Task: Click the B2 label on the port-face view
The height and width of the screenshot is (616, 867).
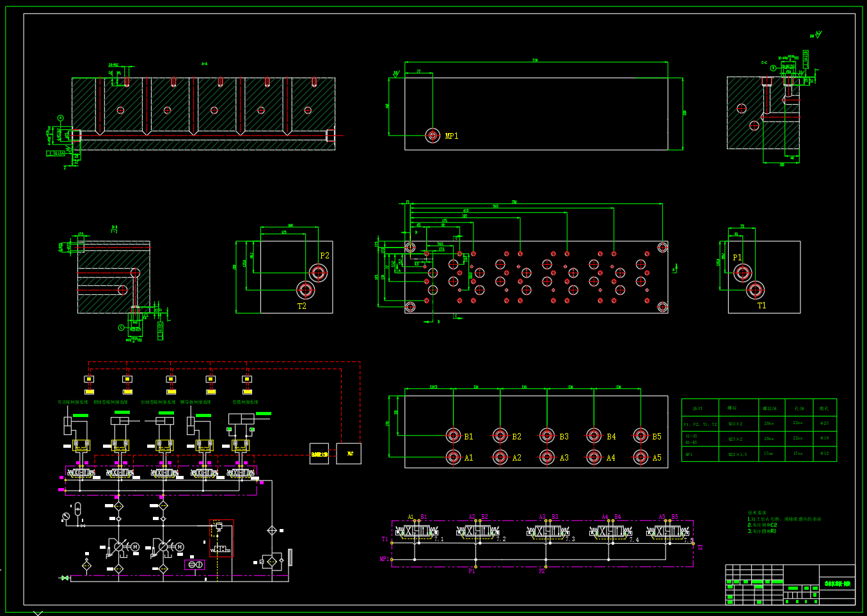Action: pyautogui.click(x=516, y=437)
